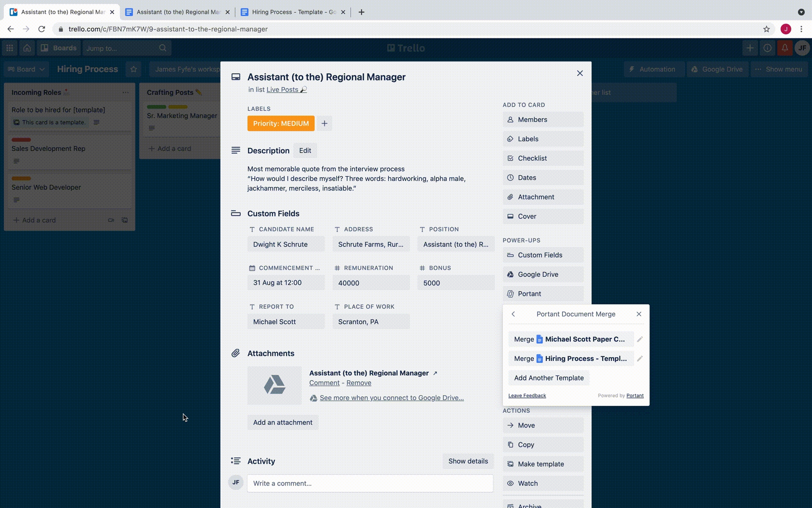Open the Cover menu item

543,216
